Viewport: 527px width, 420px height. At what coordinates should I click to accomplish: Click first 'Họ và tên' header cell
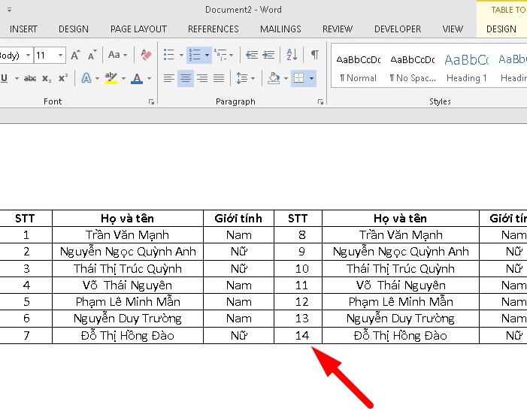click(128, 219)
